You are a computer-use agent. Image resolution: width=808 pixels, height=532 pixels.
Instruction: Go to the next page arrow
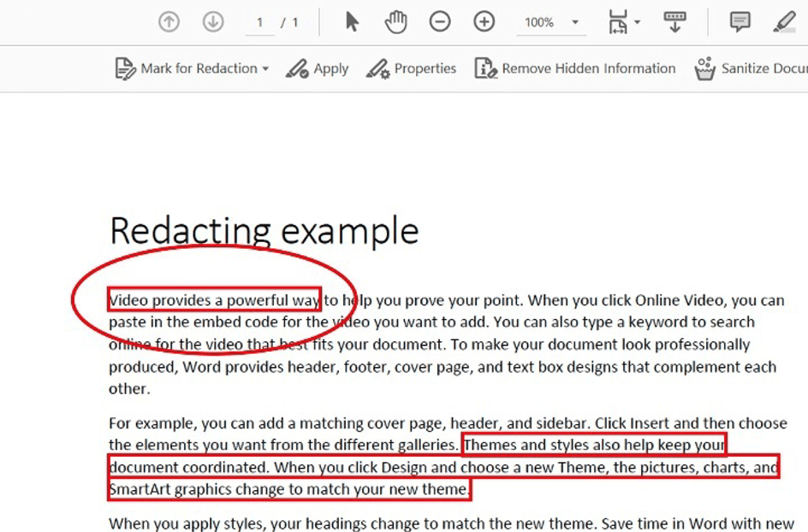click(x=212, y=21)
